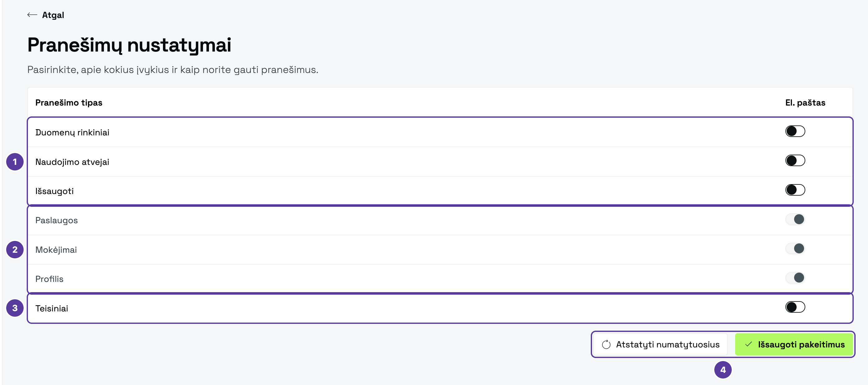The height and width of the screenshot is (385, 868).
Task: Click the checkmark icon on save button
Action: click(748, 344)
